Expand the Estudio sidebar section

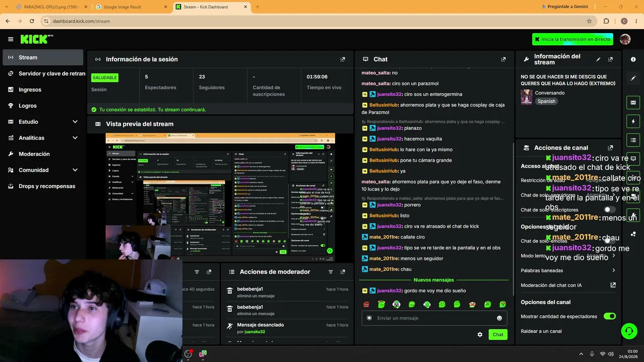[x=43, y=122]
